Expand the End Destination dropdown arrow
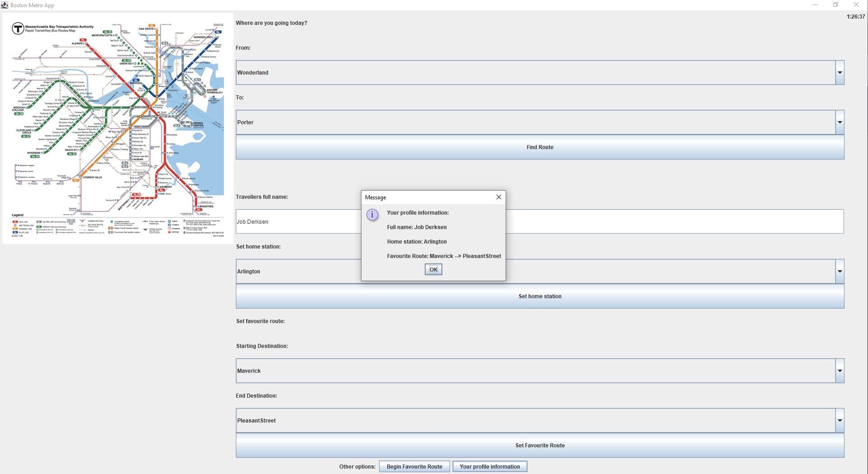 coord(840,421)
